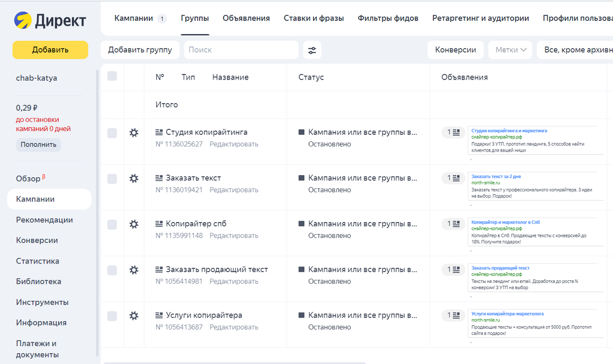Switch to the Фильтры фидов tab
The height and width of the screenshot is (364, 613).
388,18
